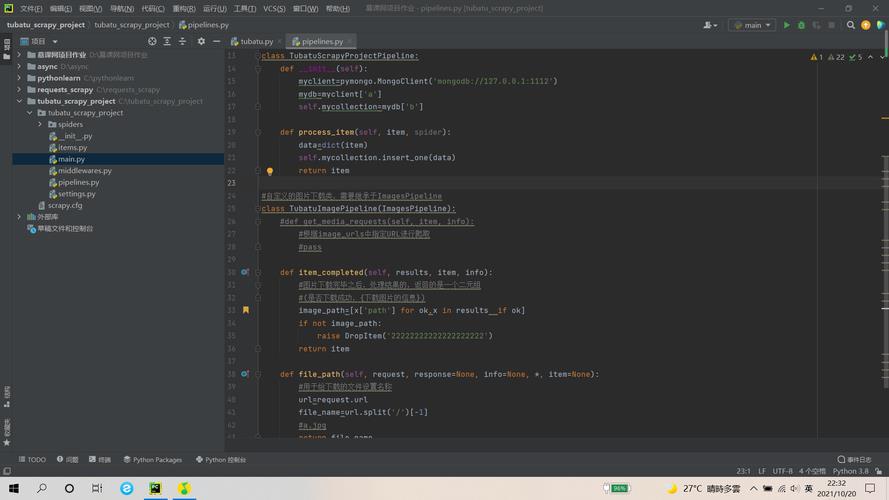The width and height of the screenshot is (889, 500).
Task: Collapse the tubatu_scrapy_project root folder
Action: point(19,101)
